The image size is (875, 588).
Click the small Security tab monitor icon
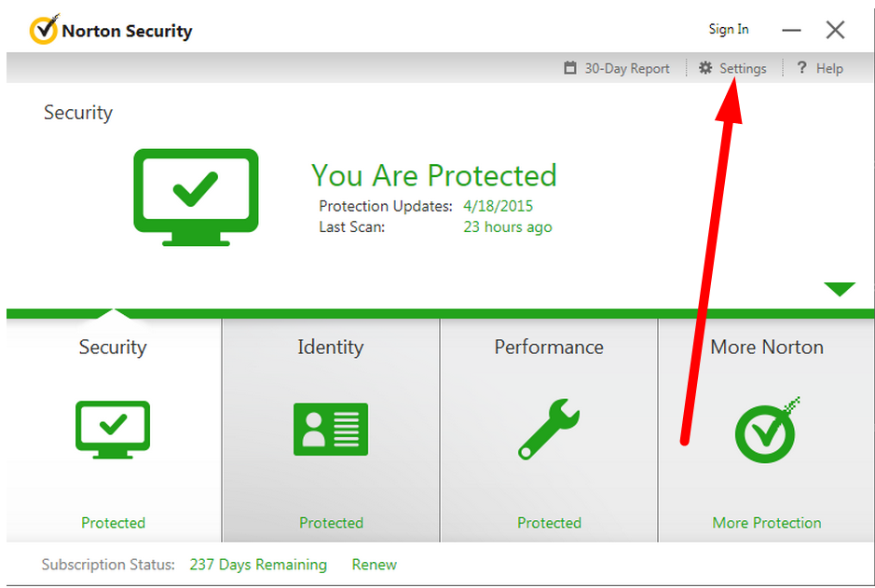click(113, 430)
